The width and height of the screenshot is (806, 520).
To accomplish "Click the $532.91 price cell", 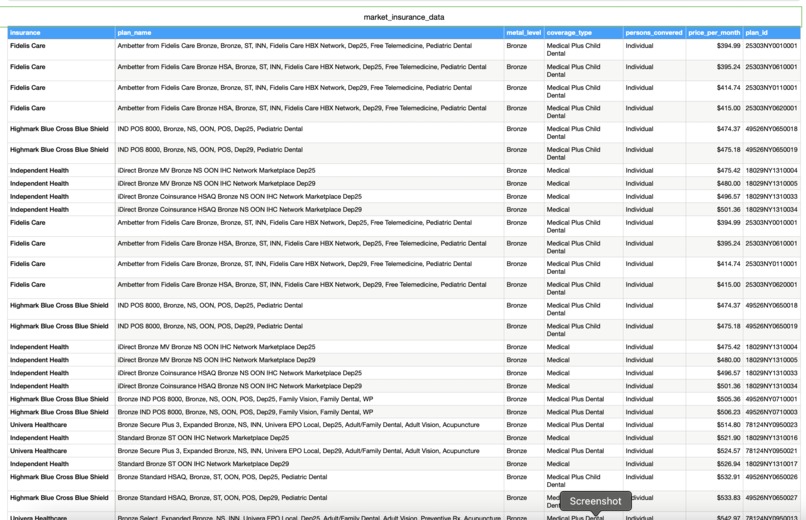I will (x=728, y=477).
